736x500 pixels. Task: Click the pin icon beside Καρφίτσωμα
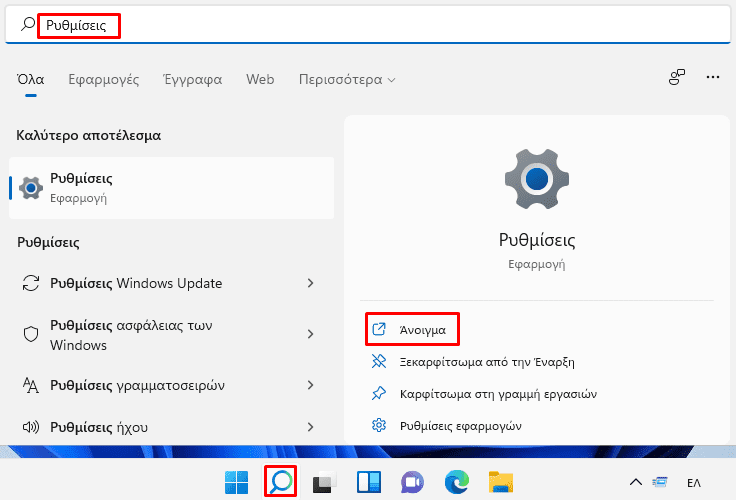379,393
